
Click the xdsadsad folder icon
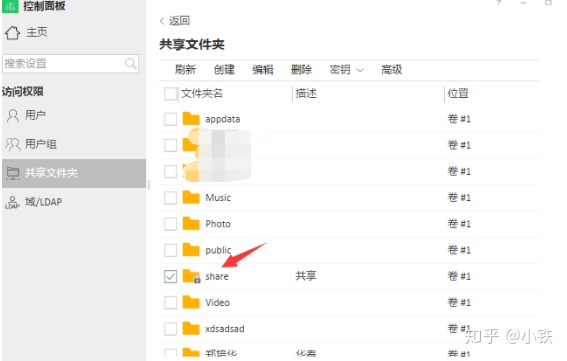[x=191, y=328]
